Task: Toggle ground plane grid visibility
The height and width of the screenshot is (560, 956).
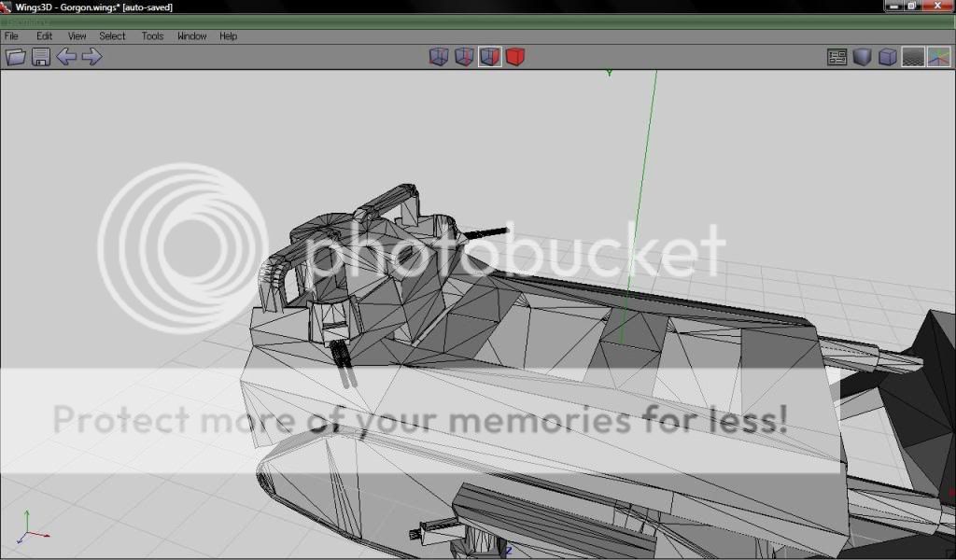Action: [x=912, y=57]
